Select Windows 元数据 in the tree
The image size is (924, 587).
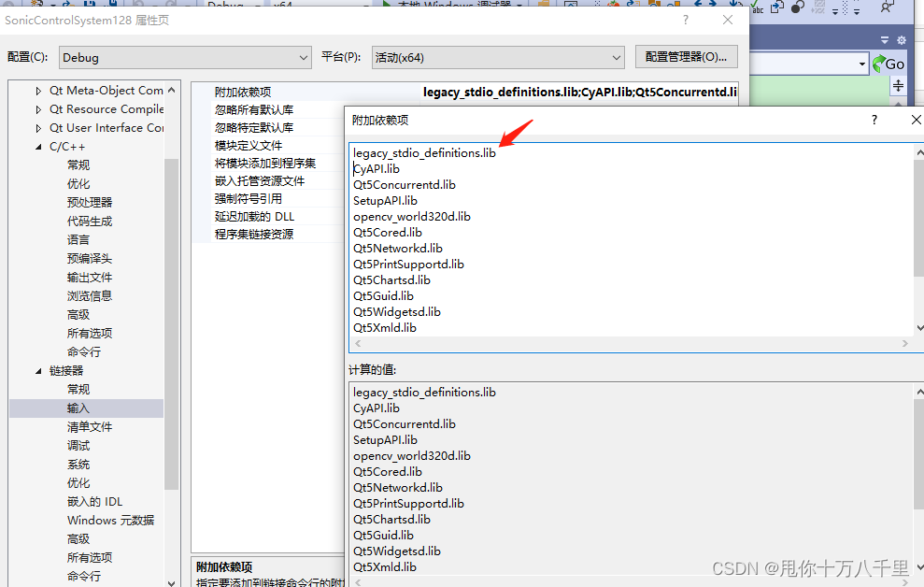click(111, 521)
